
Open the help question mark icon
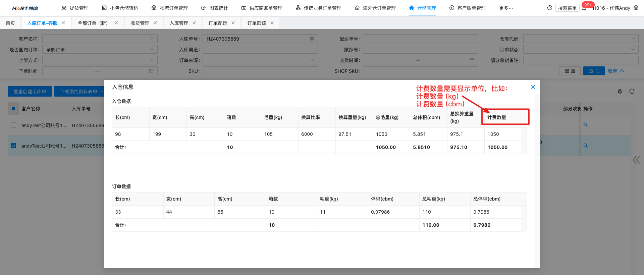click(x=549, y=8)
